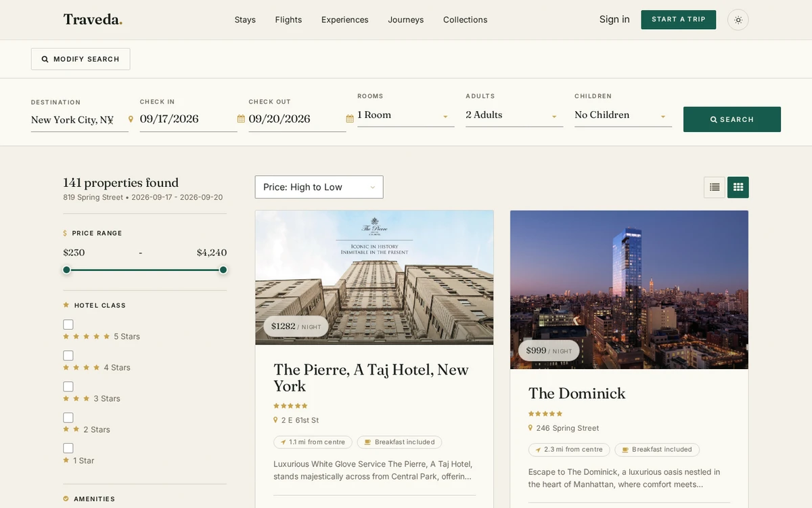Go to Traveda home logo
Viewport: 812px width, 508px height.
tap(93, 20)
